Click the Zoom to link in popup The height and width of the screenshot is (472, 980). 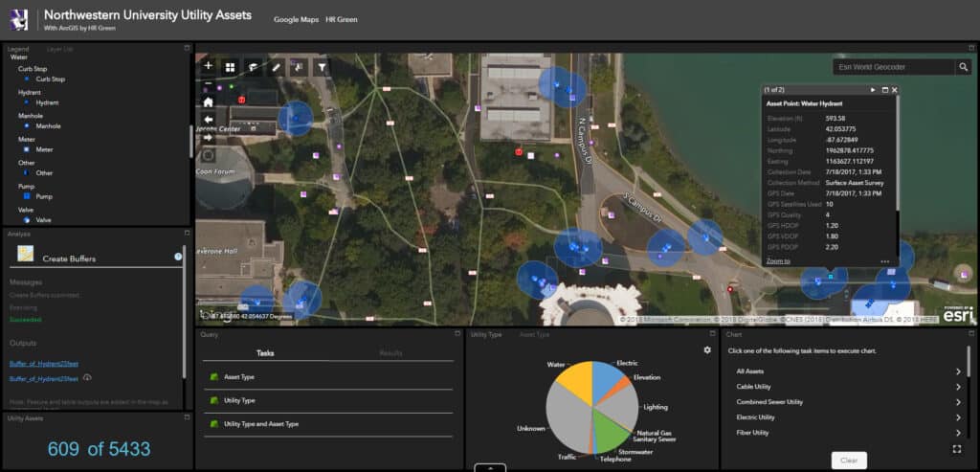click(x=778, y=260)
